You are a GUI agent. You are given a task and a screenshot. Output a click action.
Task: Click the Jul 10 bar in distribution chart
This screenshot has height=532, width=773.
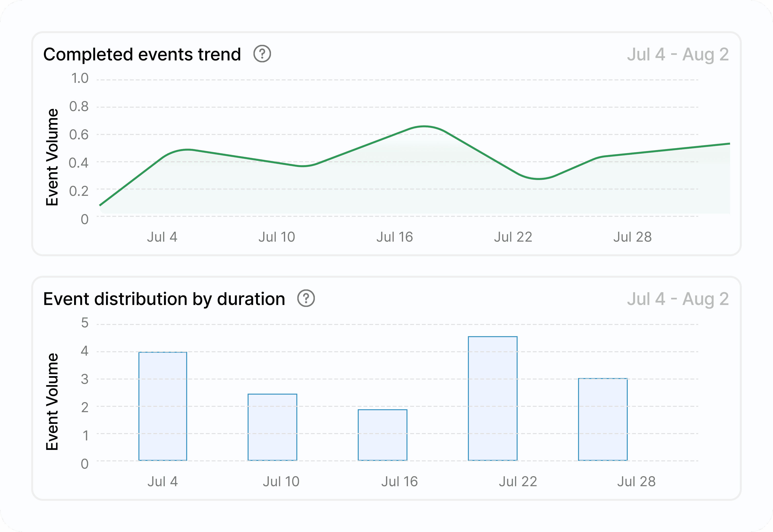coord(272,427)
